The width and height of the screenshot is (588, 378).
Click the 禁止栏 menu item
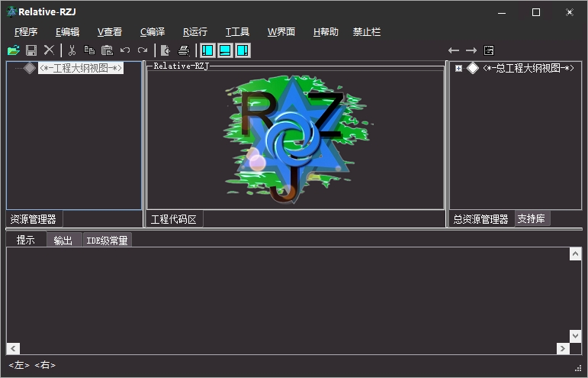(366, 32)
